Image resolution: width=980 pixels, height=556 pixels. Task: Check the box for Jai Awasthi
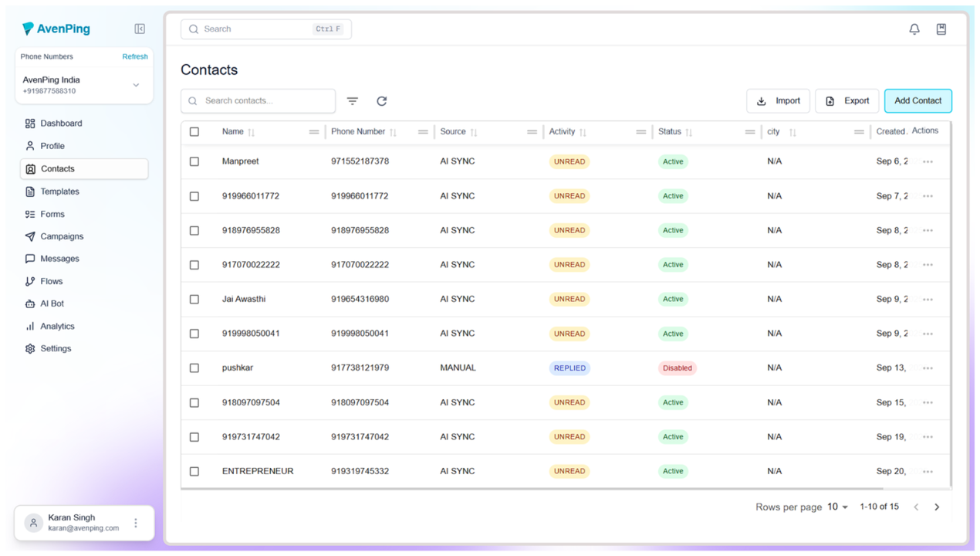pos(194,300)
